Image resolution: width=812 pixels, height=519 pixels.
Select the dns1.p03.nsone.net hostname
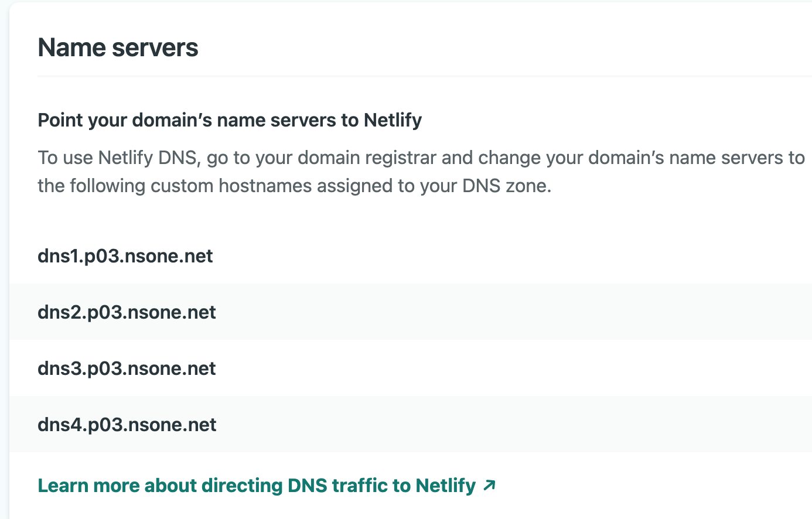click(125, 256)
